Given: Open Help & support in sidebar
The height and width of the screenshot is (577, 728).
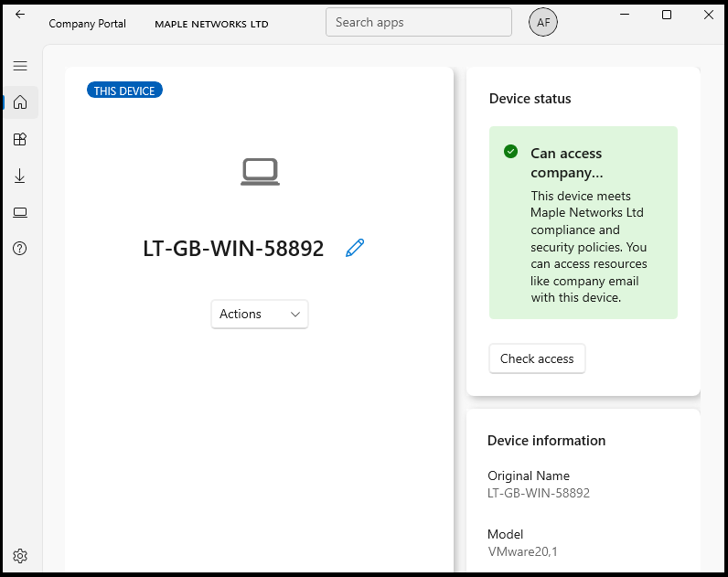Looking at the screenshot, I should pyautogui.click(x=20, y=249).
